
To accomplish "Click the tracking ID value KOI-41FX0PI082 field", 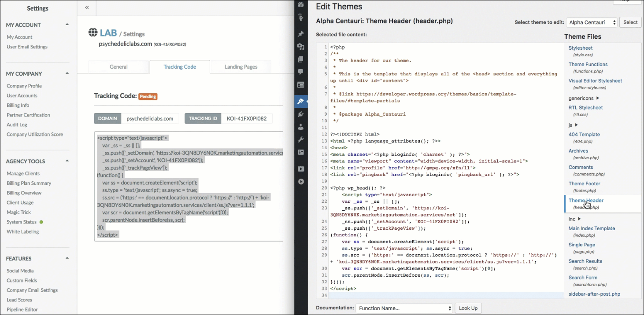I will coord(247,118).
